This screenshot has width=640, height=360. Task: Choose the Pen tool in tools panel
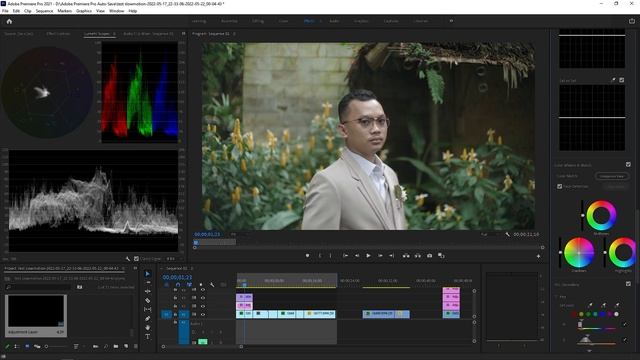click(147, 318)
